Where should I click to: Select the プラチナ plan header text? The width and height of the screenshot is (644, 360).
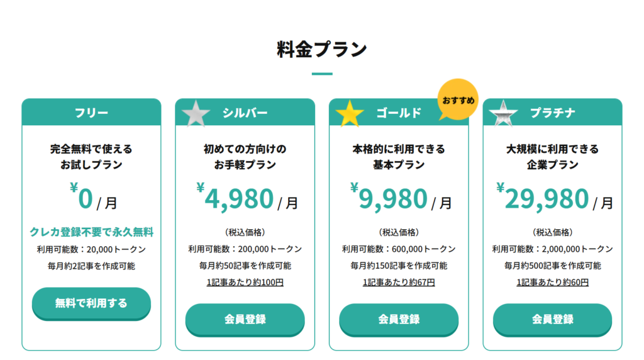click(x=552, y=113)
